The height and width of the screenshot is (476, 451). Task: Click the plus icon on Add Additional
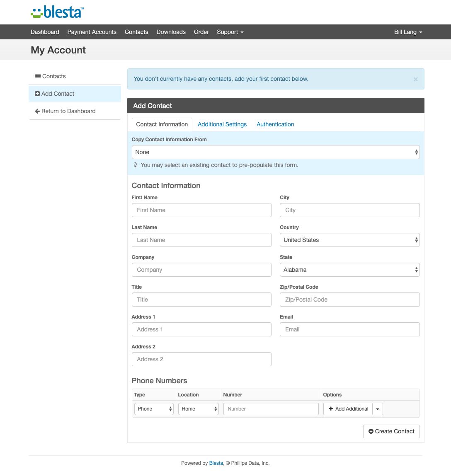(x=331, y=408)
